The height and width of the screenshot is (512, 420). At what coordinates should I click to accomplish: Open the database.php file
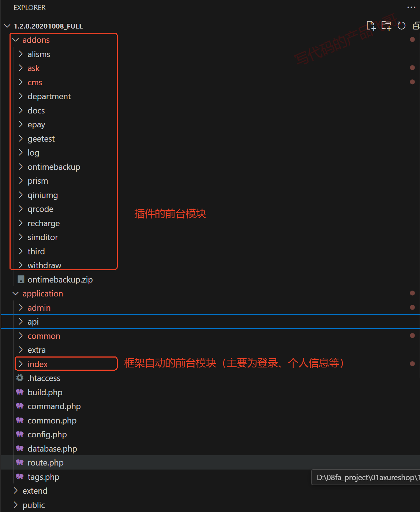(x=52, y=449)
